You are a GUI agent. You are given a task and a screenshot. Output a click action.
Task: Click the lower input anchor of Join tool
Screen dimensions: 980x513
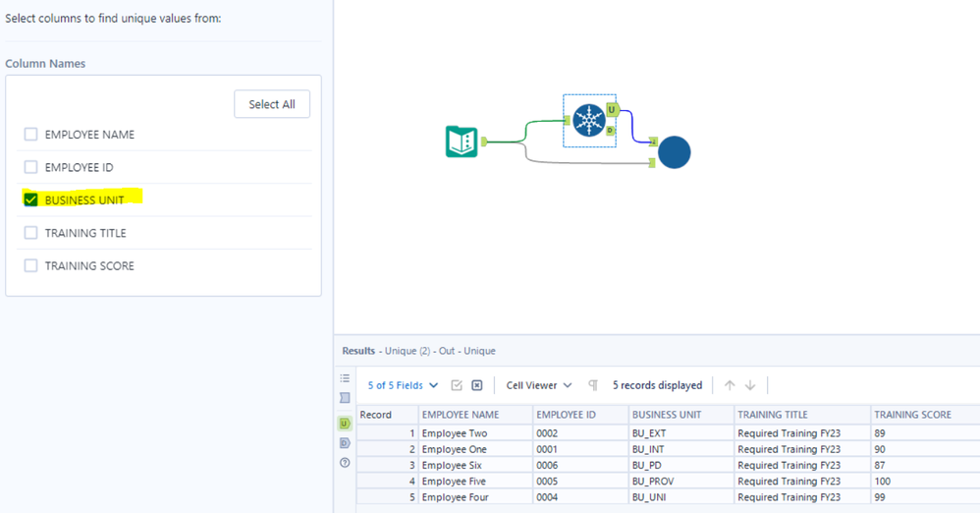[x=652, y=163]
